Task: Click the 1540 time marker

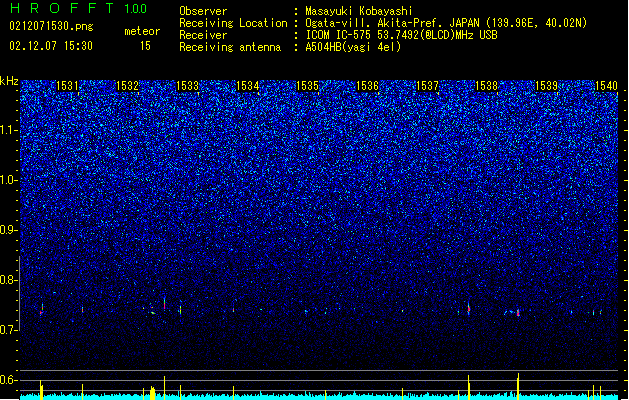Action: click(x=606, y=85)
